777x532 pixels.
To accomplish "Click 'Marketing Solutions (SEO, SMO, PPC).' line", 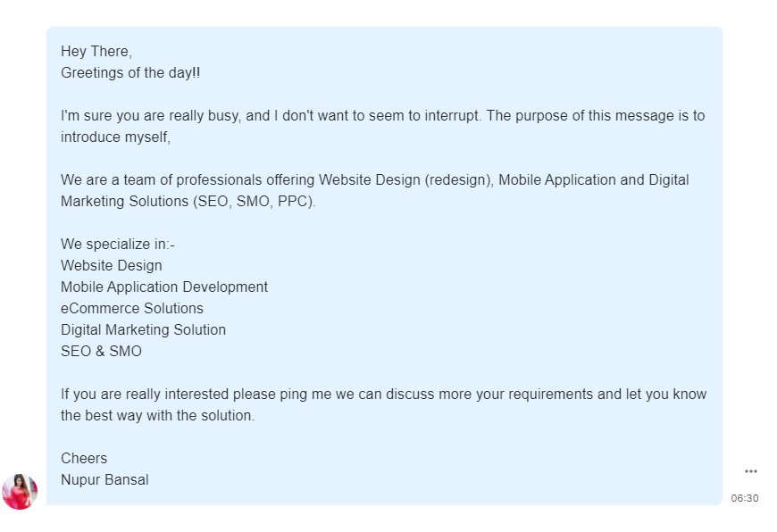I will click(188, 202).
